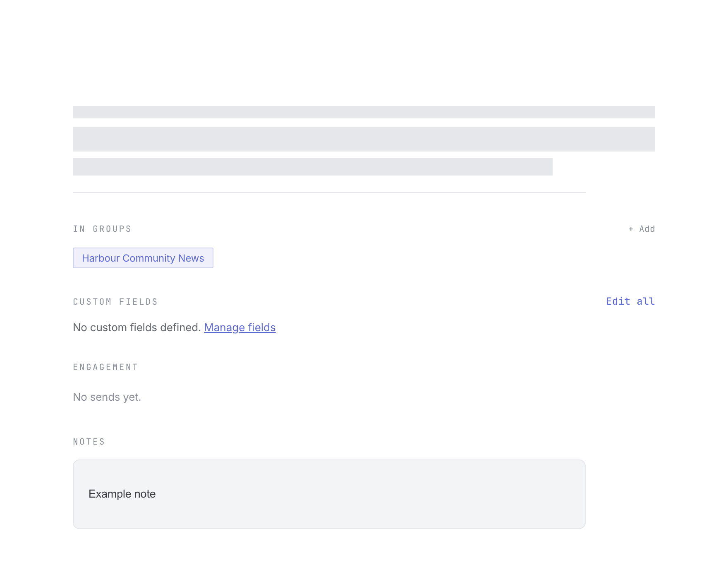
Task: Open the Harbour Community News group chip
Action: coord(143,258)
